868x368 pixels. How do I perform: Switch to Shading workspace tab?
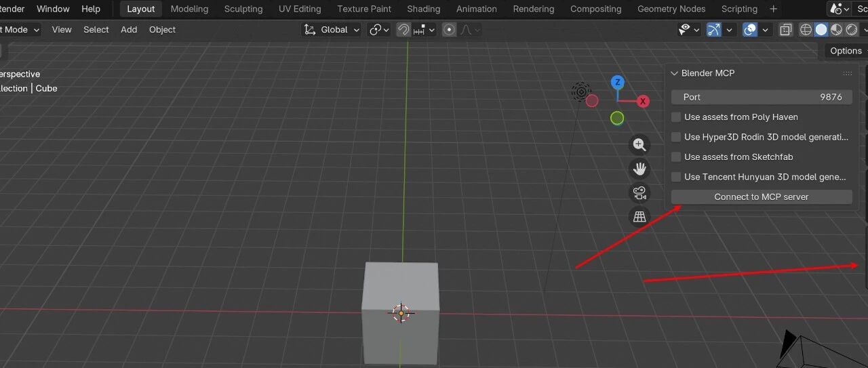coord(424,9)
